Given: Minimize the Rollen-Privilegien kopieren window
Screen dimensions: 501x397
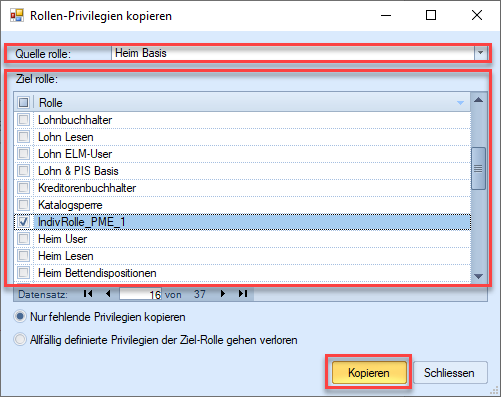Looking at the screenshot, I should click(x=386, y=15).
